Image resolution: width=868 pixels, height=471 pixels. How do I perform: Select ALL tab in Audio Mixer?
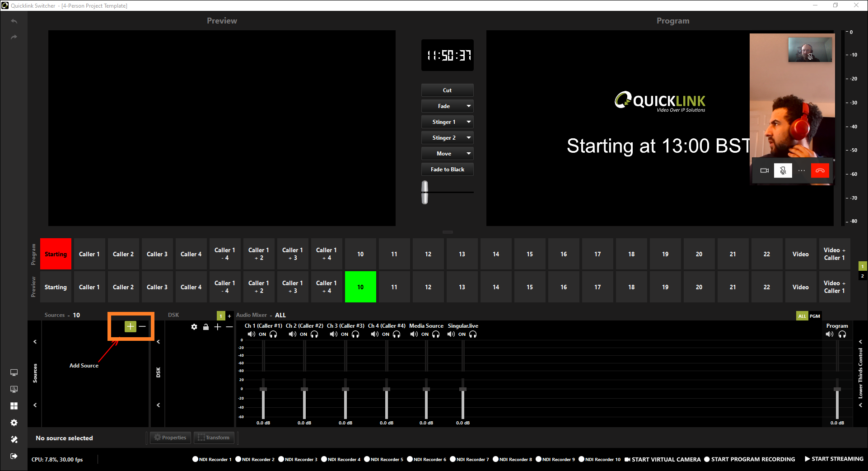[802, 316]
